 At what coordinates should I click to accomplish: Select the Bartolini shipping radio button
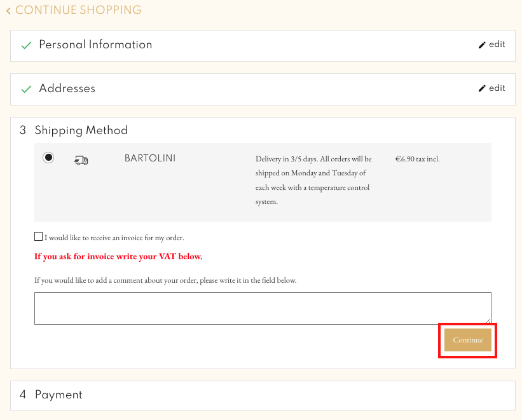tap(48, 158)
